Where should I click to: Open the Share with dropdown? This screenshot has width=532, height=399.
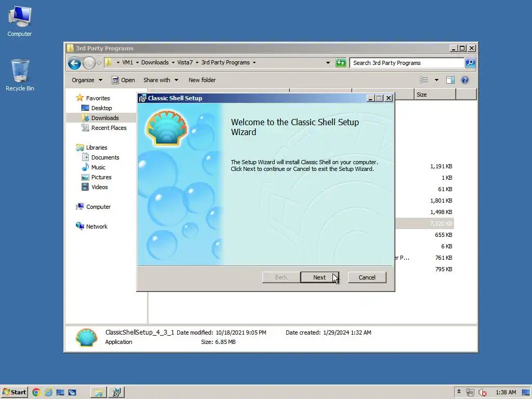161,80
